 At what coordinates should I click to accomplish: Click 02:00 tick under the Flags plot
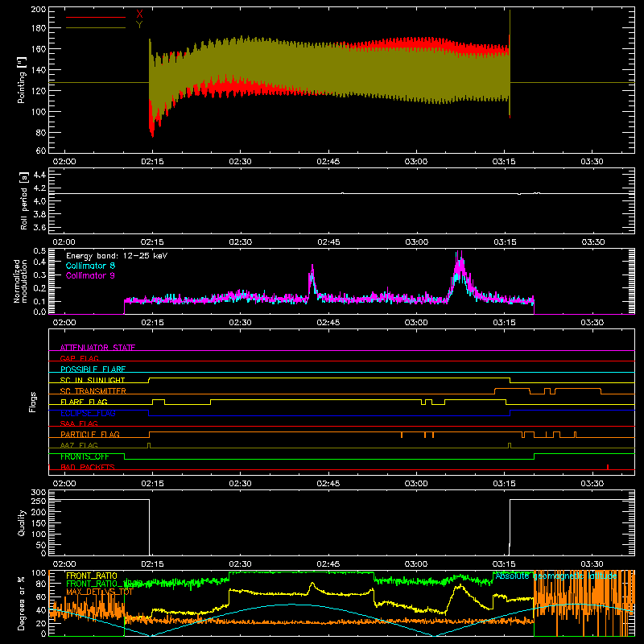[64, 484]
